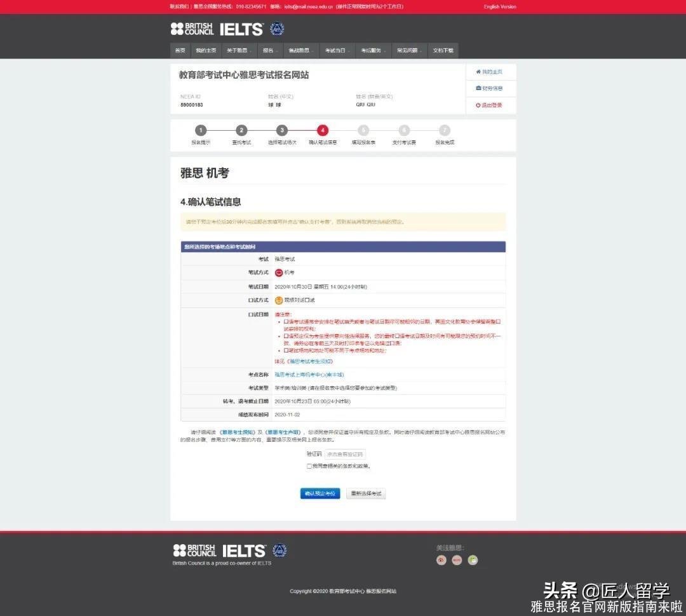Click the middle social icon under 关注雅思
The width and height of the screenshot is (686, 616).
pos(457,559)
